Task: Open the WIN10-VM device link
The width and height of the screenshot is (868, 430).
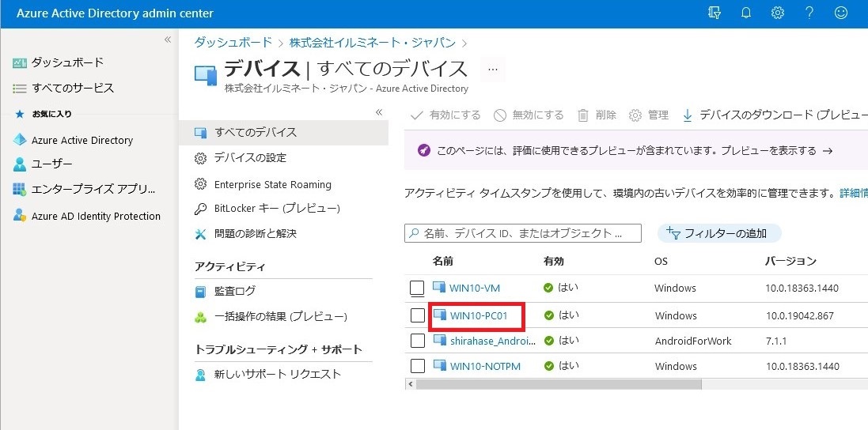Action: tap(475, 288)
